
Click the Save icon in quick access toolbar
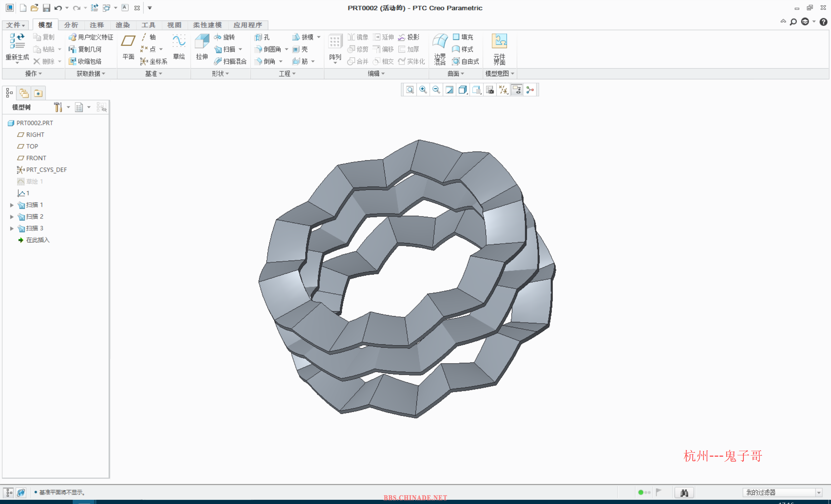[x=46, y=8]
